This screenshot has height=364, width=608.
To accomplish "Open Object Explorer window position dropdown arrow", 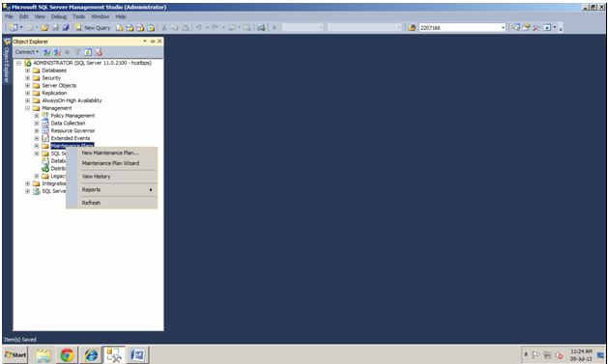I will point(145,42).
